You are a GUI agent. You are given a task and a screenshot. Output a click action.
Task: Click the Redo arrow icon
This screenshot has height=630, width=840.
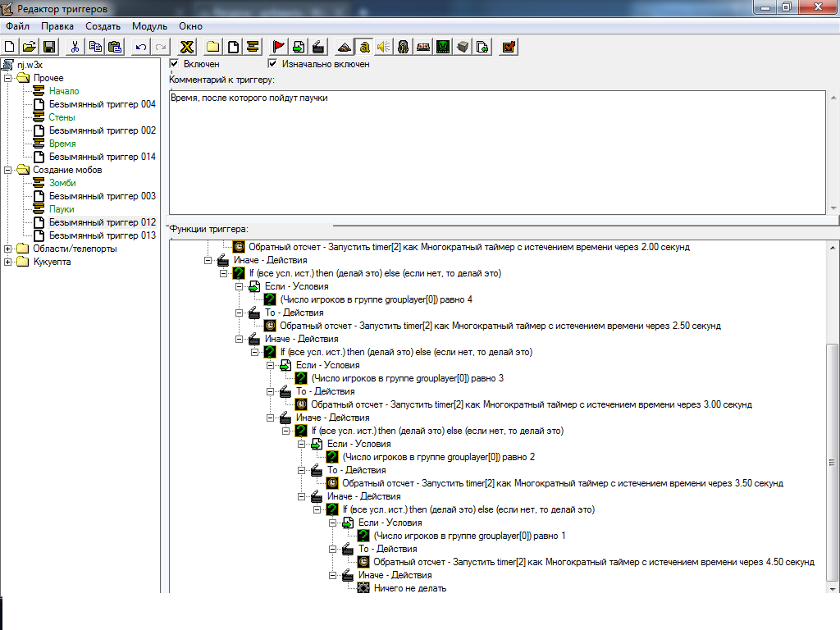pos(160,47)
